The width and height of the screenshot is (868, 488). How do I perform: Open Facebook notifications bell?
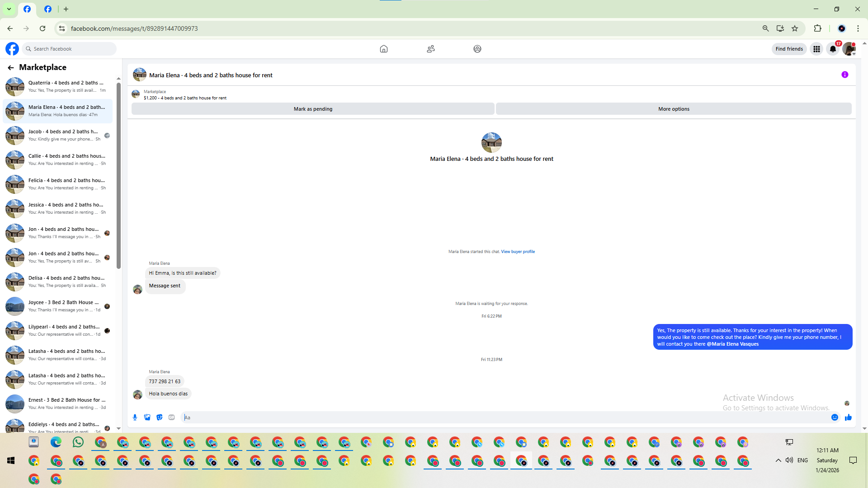833,49
